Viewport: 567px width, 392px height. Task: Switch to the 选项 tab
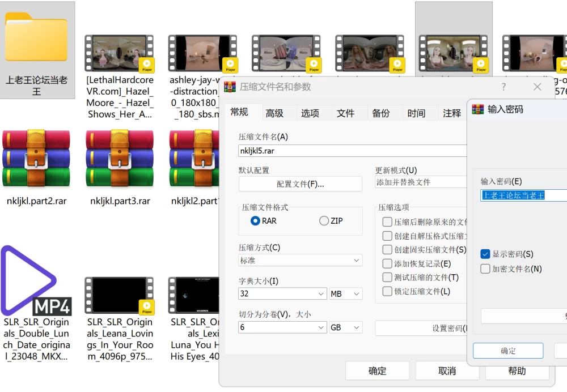pos(310,113)
